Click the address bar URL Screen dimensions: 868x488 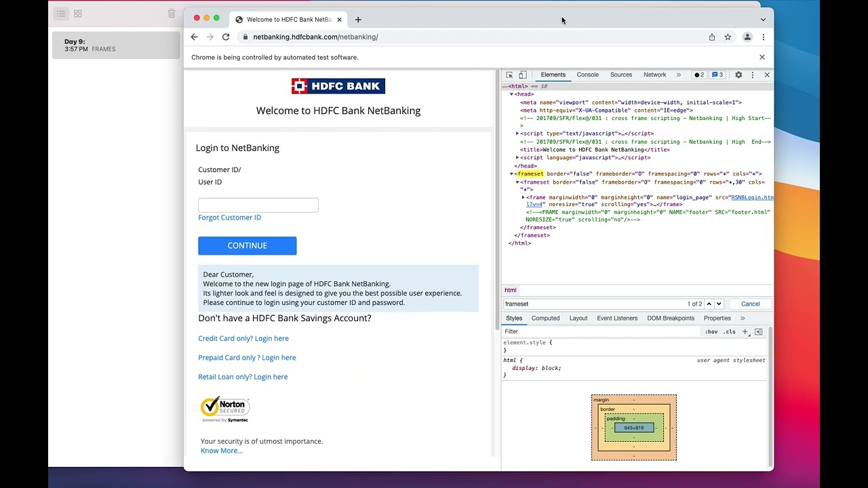click(315, 37)
